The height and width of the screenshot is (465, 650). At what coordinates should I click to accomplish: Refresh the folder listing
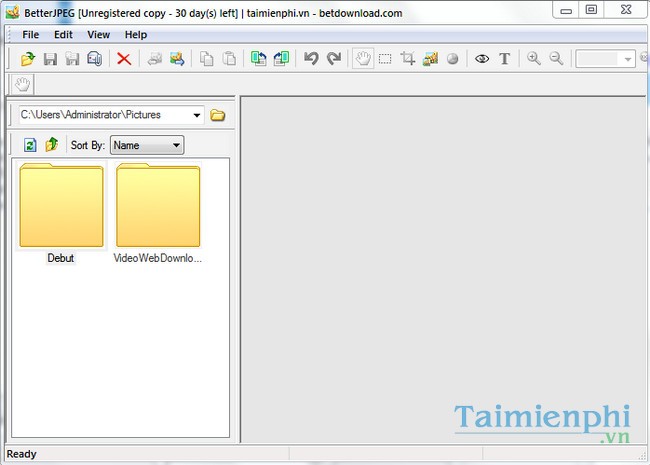coord(30,145)
